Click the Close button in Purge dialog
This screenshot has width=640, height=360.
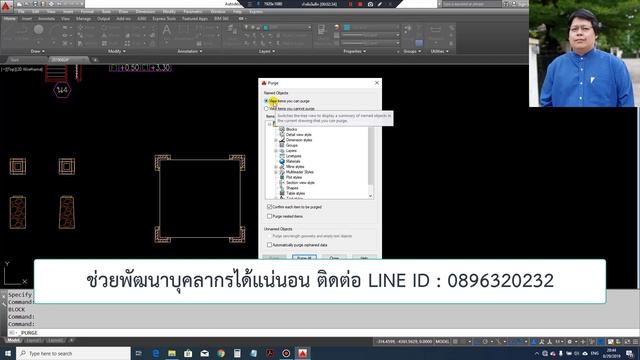pos(334,258)
